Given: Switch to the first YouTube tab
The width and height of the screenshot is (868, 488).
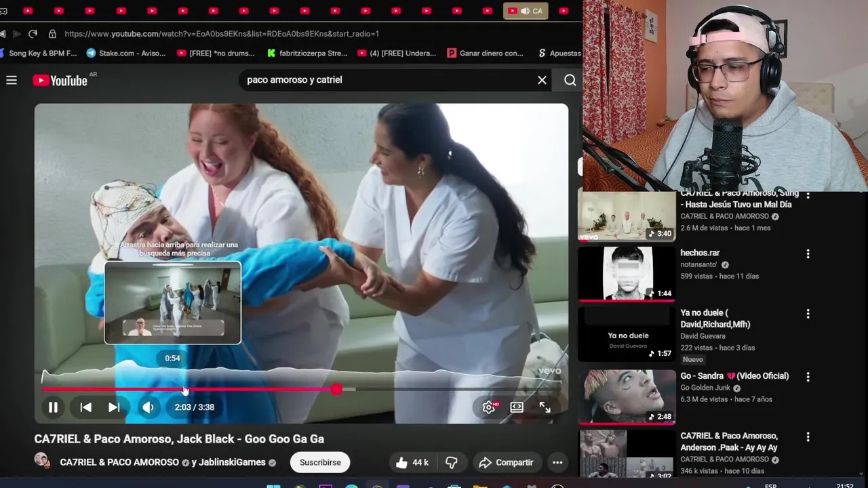Looking at the screenshot, I should click(x=28, y=11).
